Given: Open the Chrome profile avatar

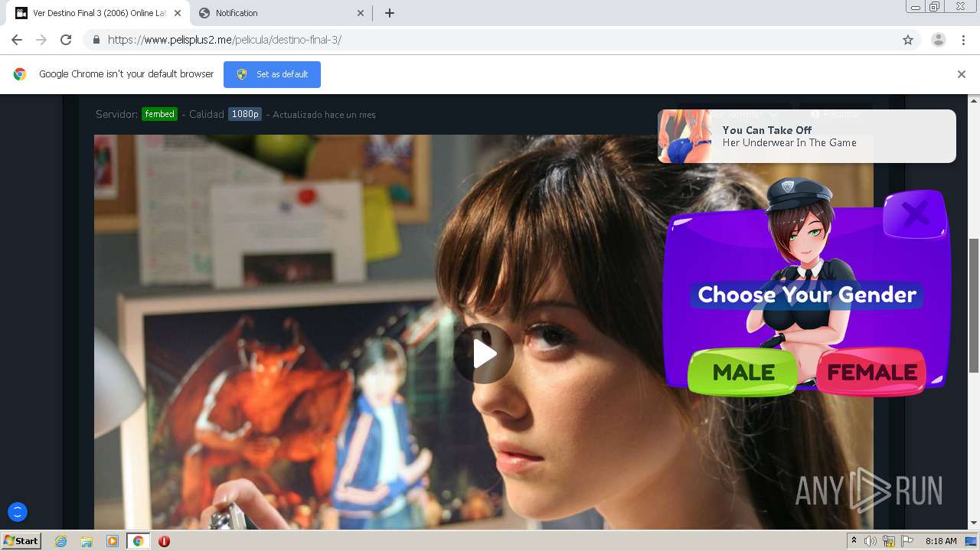Looking at the screenshot, I should pos(939,40).
